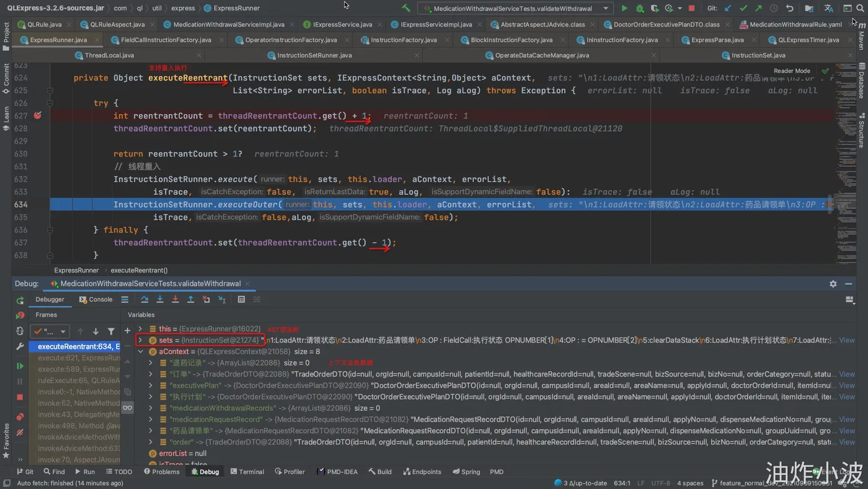
Task: Close the ExpressRunner.java tab
Action: (x=97, y=40)
